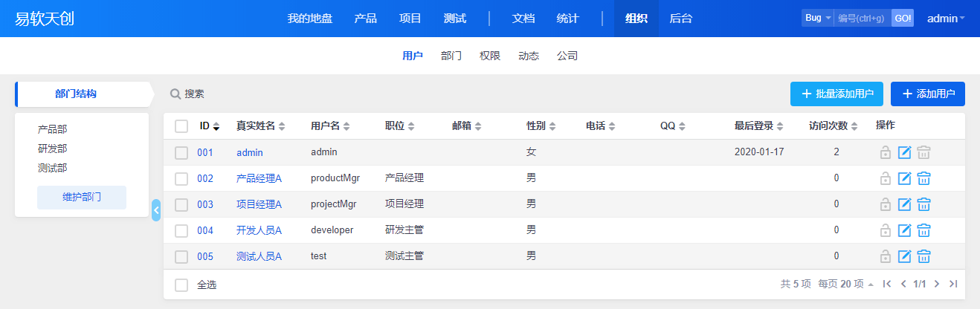This screenshot has width=980, height=309.
Task: Go to first page of results
Action: pyautogui.click(x=886, y=284)
